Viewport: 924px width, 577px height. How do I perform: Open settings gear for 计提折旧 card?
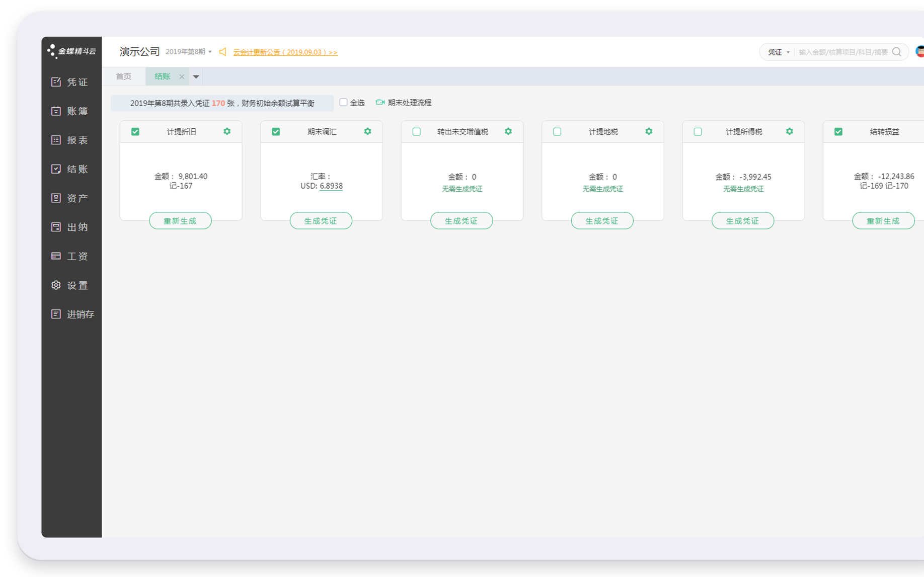tap(227, 131)
